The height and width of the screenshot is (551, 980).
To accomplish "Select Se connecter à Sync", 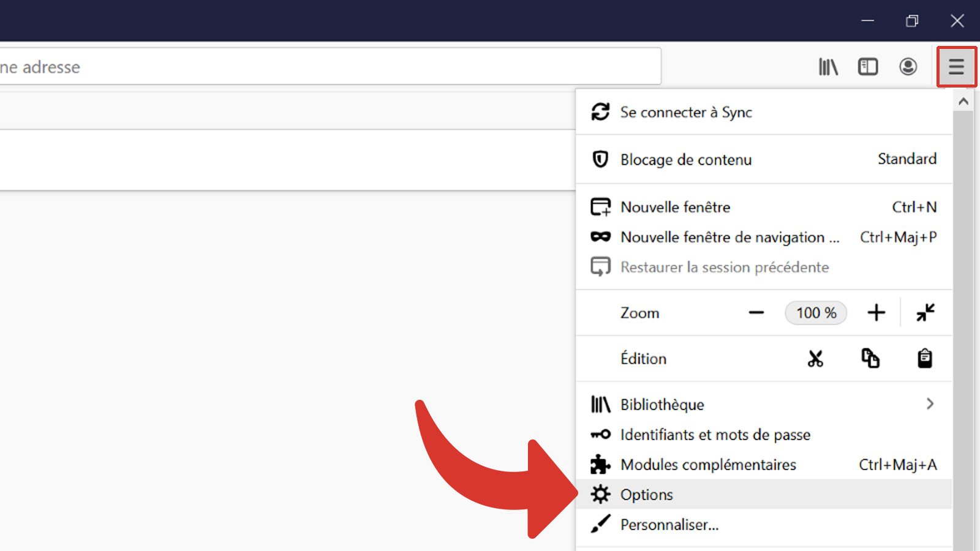I will pyautogui.click(x=686, y=112).
